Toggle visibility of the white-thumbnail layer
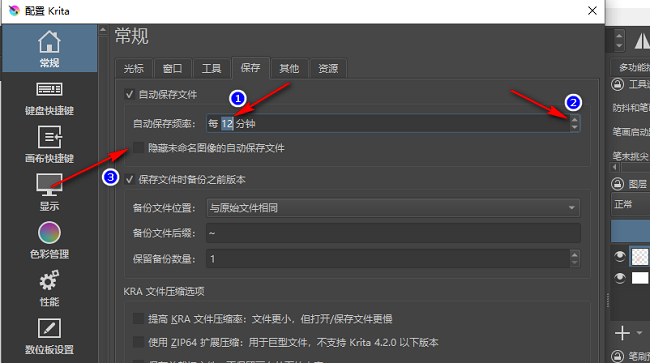 click(x=620, y=278)
